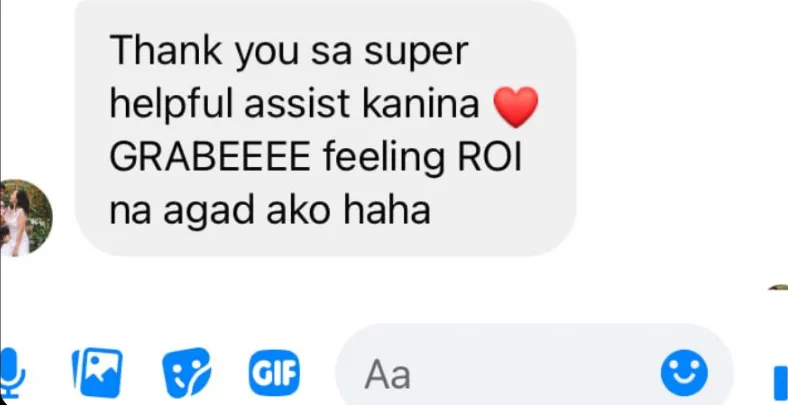Start a voice message with the microphone icon
Image resolution: width=788 pixels, height=405 pixels.
click(x=11, y=373)
